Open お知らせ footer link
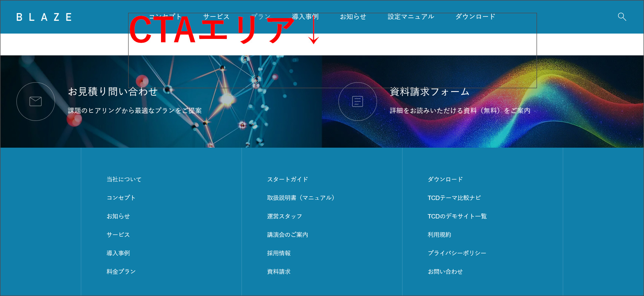This screenshot has height=296, width=644. point(118,216)
